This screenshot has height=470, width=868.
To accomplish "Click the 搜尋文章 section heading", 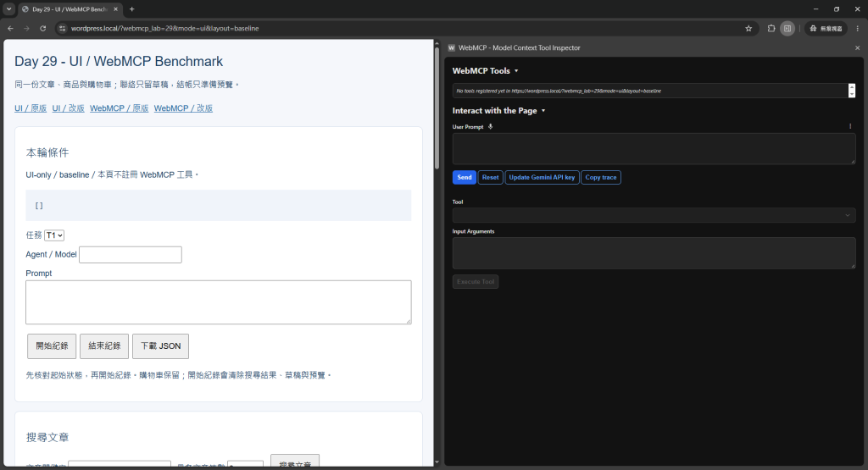I will (47, 437).
